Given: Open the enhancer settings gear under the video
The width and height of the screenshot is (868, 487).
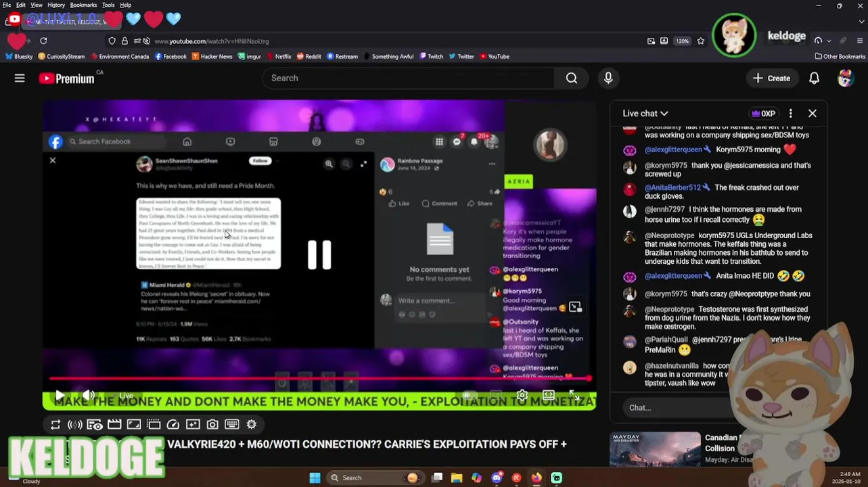Looking at the screenshot, I should click(x=252, y=424).
